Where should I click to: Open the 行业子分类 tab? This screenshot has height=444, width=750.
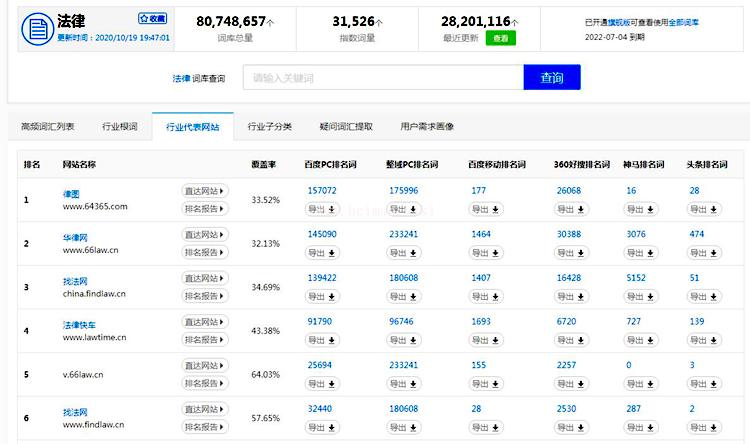(270, 127)
